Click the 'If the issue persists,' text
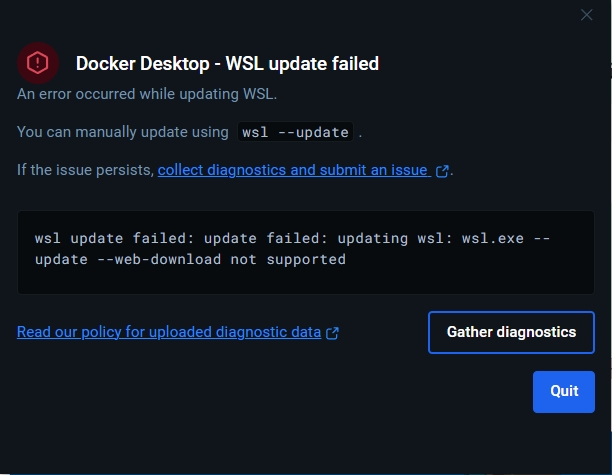Image resolution: width=612 pixels, height=475 pixels. (85, 170)
